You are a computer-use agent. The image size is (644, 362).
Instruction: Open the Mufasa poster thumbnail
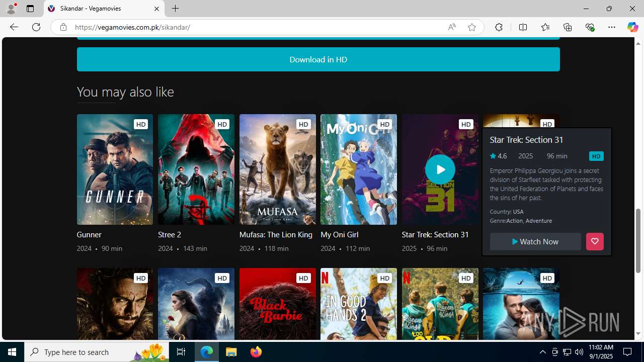278,169
